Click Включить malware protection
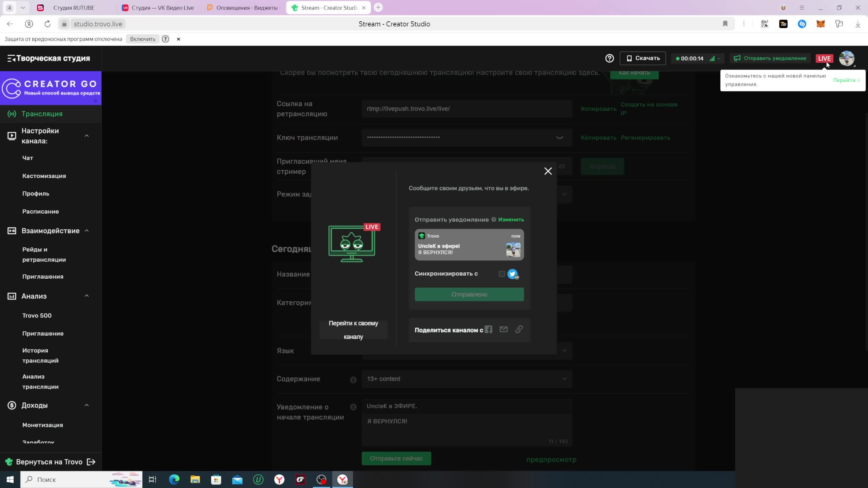Viewport: 868px width, 488px height. pyautogui.click(x=143, y=39)
